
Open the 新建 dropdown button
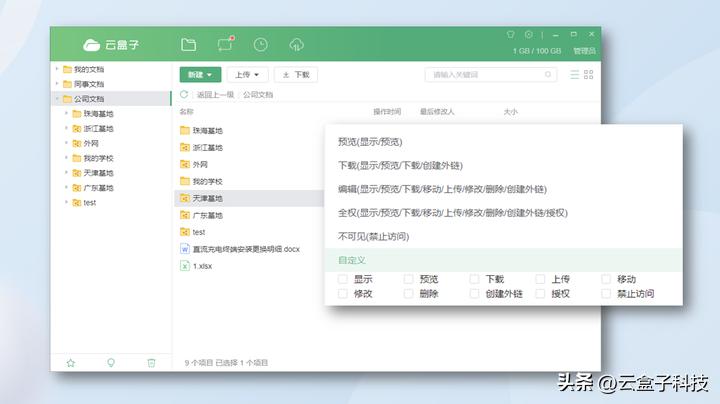click(x=200, y=74)
